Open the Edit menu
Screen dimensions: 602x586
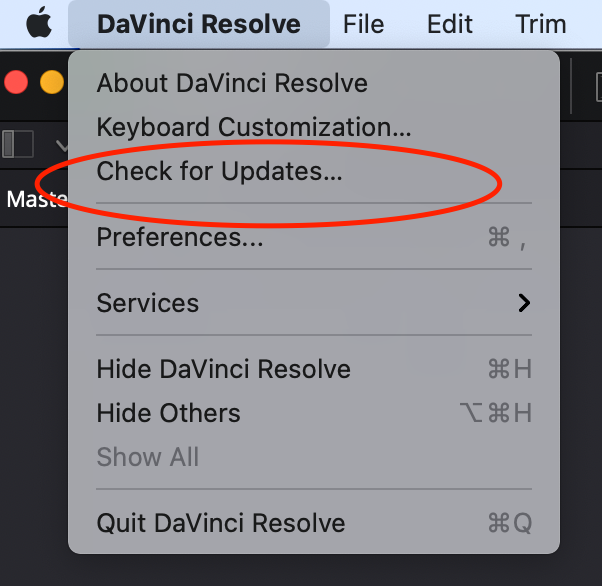click(449, 24)
